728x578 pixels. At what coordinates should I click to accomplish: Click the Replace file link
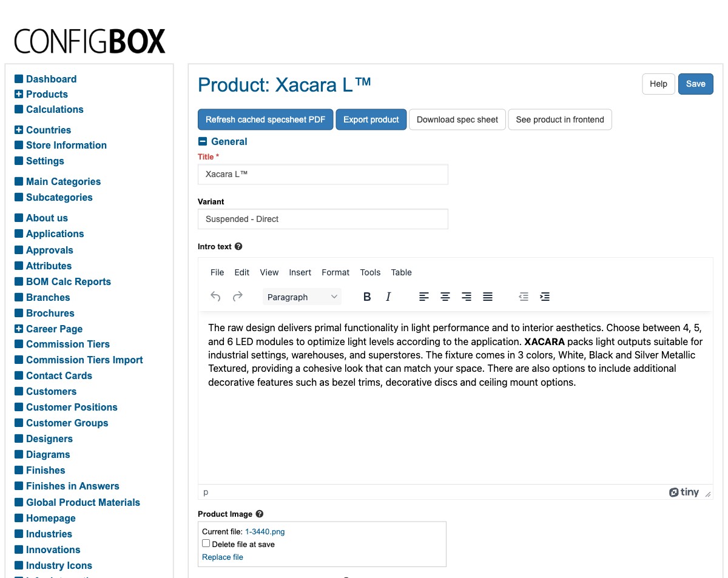tap(223, 557)
